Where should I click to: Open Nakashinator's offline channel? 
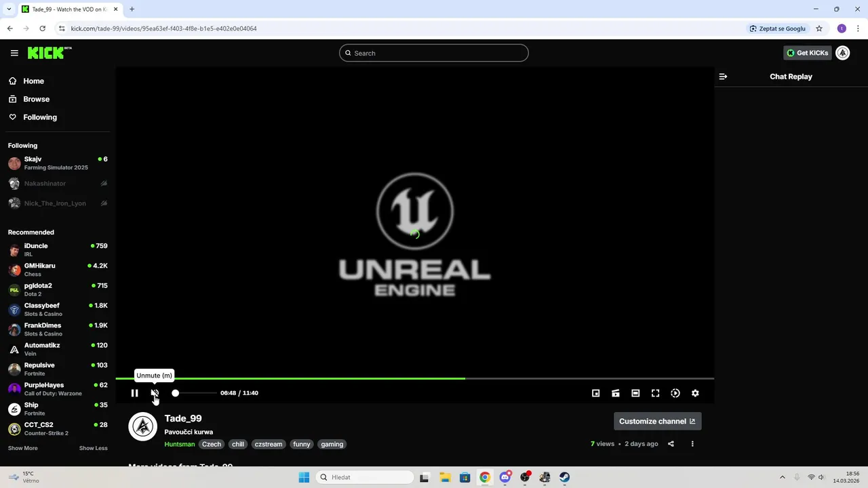pos(58,184)
